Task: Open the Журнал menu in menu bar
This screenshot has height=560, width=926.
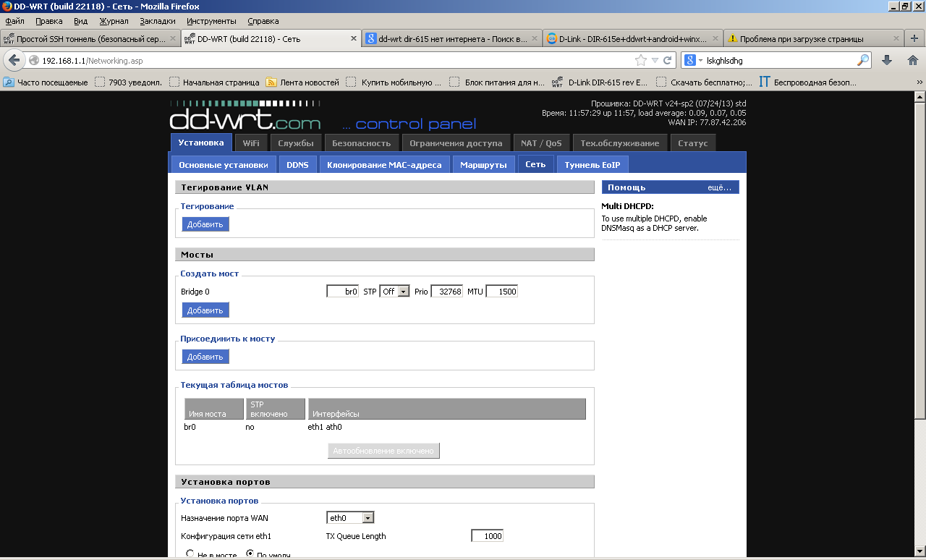Action: [x=114, y=21]
